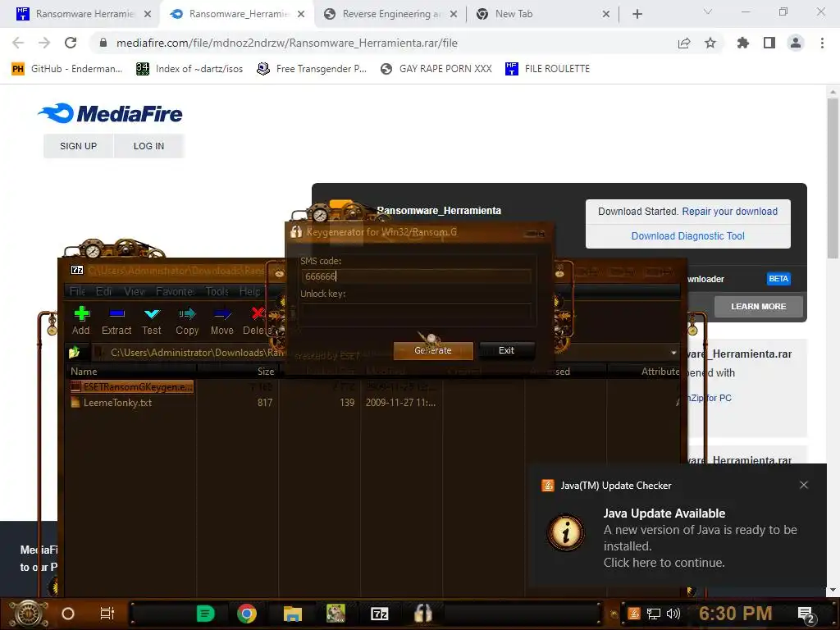Select ESETRansomGKeygen file in 7-Zip
840x630 pixels.
132,386
